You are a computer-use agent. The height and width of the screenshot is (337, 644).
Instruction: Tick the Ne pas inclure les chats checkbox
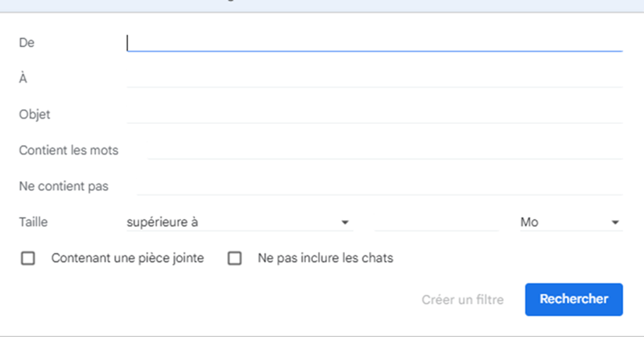(234, 258)
